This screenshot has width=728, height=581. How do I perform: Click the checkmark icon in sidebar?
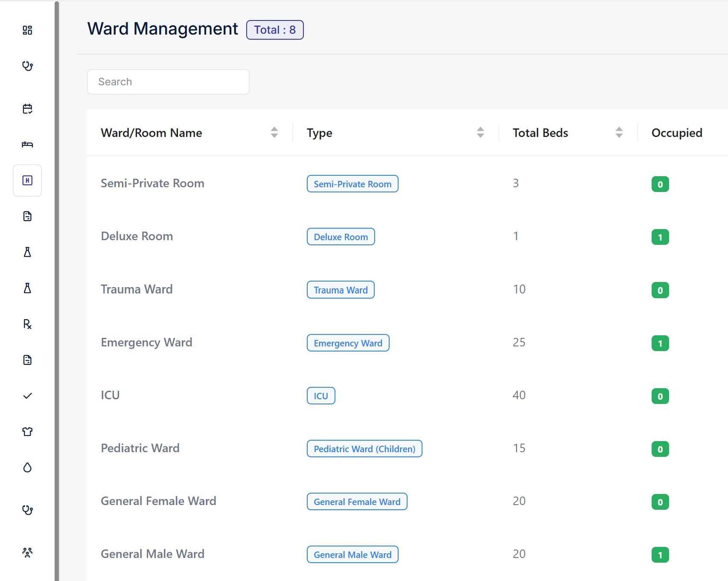click(27, 396)
